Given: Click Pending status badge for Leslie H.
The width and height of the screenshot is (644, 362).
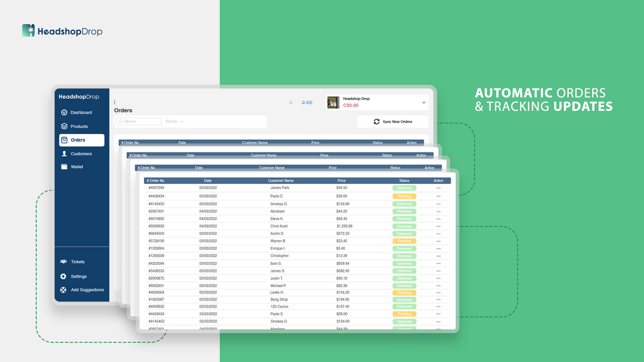Looking at the screenshot, I should pos(405,293).
